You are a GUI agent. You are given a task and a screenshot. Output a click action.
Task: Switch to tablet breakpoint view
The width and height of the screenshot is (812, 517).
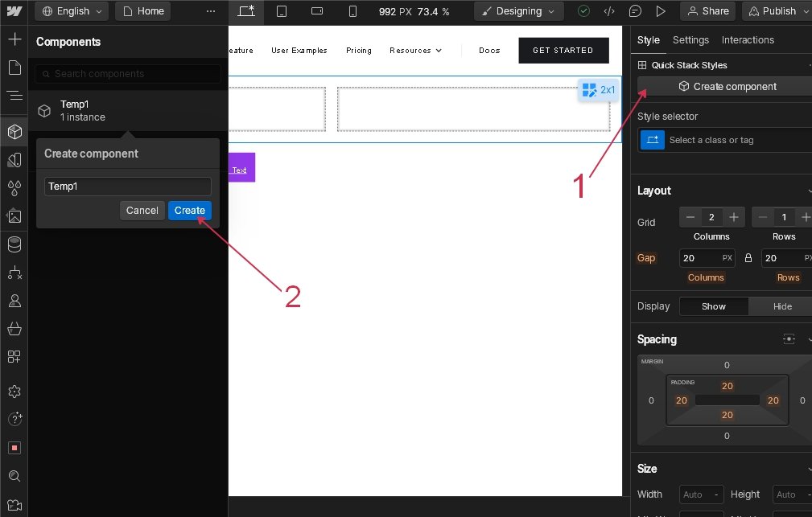282,11
